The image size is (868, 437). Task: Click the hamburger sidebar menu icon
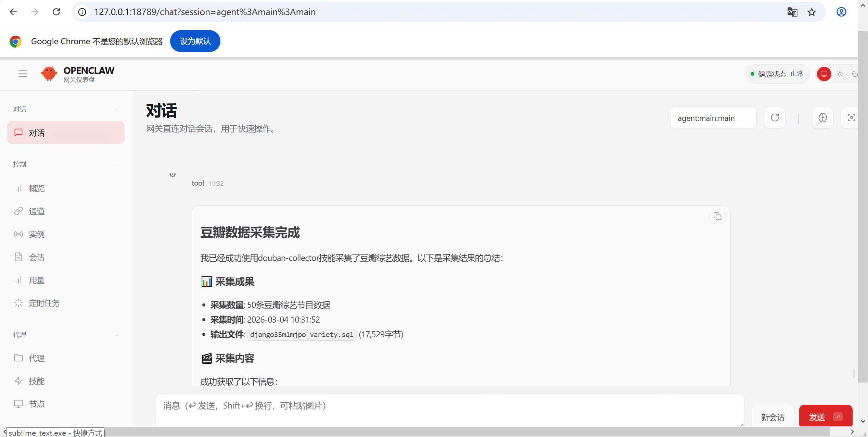pyautogui.click(x=23, y=74)
